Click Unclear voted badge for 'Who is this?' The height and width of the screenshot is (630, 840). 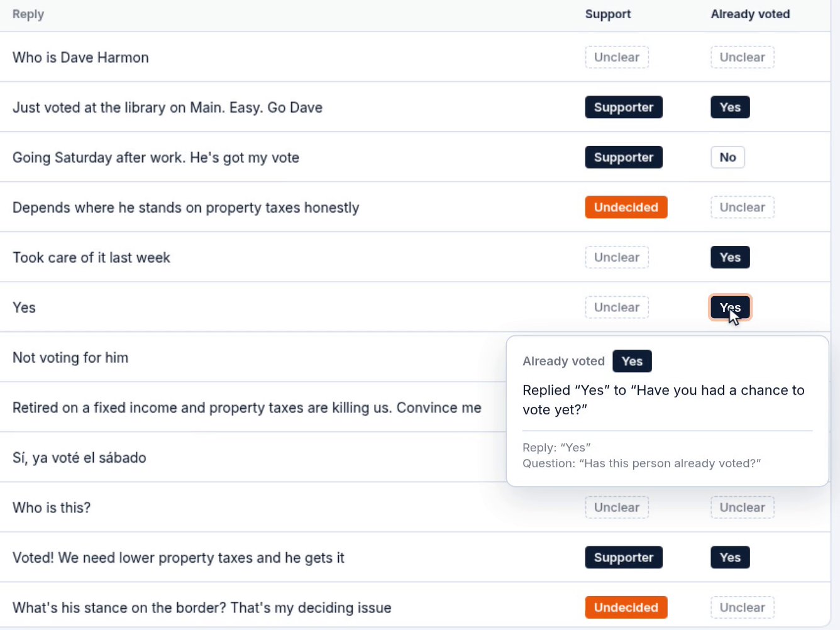coord(742,507)
